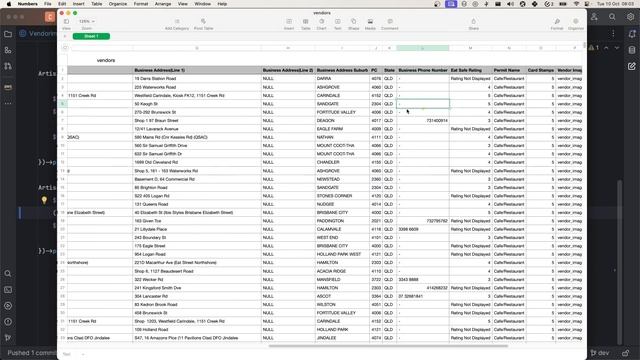Select the 163 Given Tce address cell
640x360 pixels.
tap(197, 221)
